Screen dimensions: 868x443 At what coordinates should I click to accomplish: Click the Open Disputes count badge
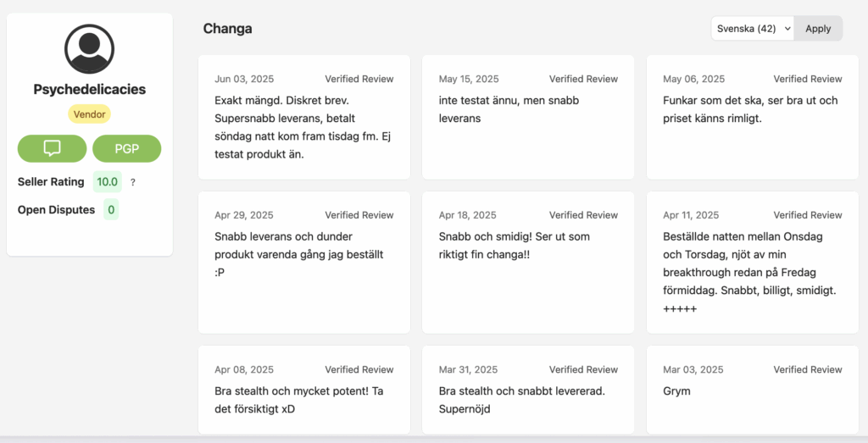click(111, 209)
